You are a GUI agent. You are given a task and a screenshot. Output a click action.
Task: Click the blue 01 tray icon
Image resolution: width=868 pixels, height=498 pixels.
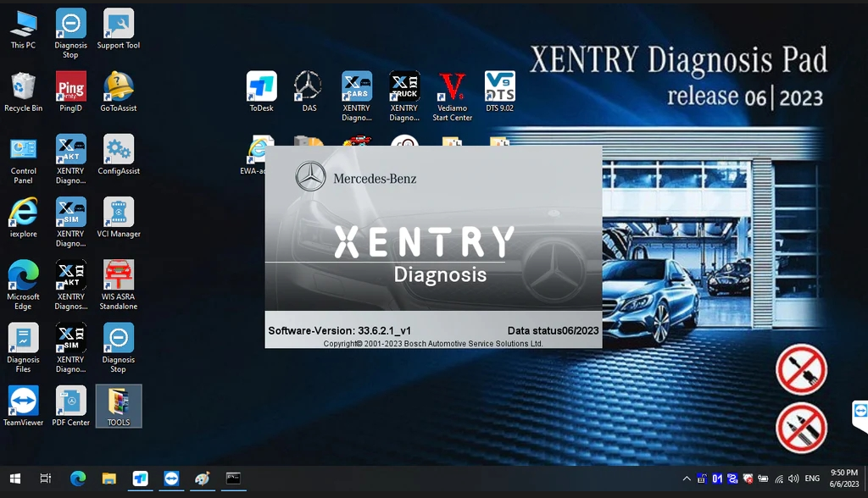point(717,479)
